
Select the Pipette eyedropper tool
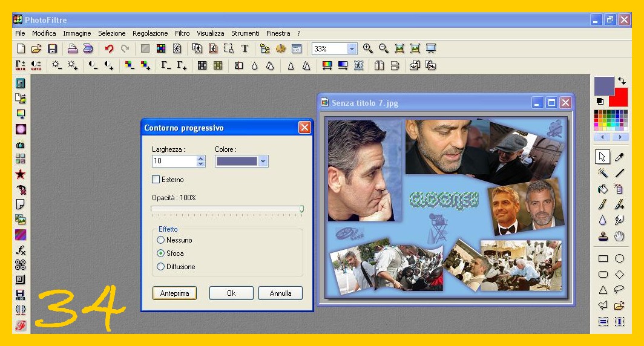point(619,157)
